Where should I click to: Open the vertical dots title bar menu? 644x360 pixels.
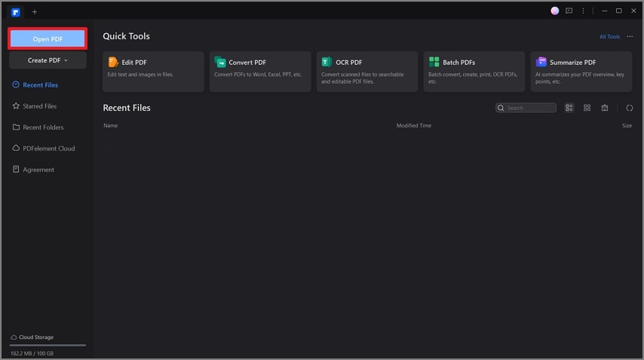pos(583,11)
